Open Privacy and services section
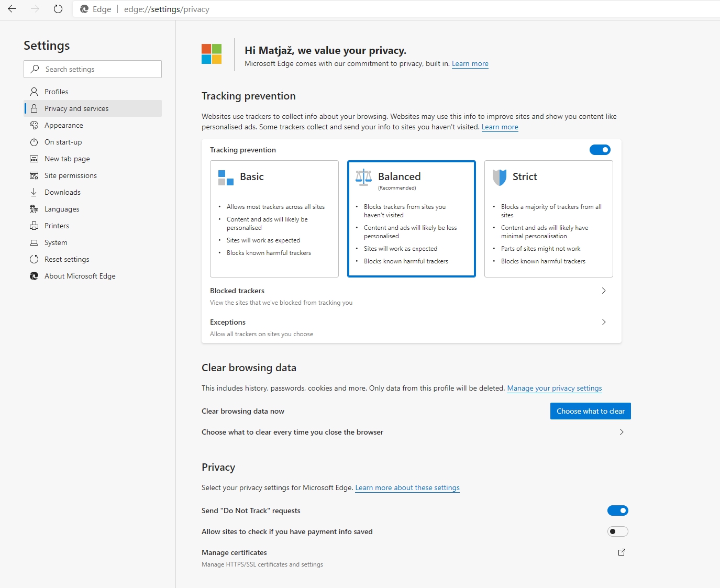This screenshot has height=588, width=720. point(93,108)
